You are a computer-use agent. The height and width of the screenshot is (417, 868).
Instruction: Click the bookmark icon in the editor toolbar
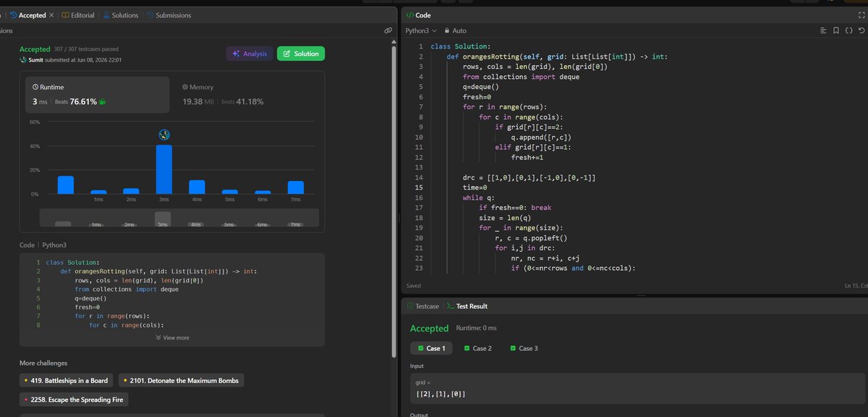point(835,31)
